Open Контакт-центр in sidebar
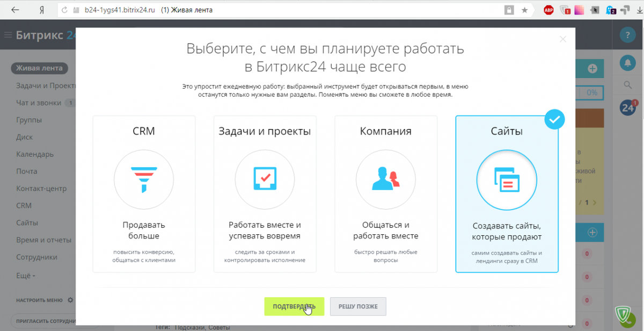The image size is (644, 331). [41, 189]
